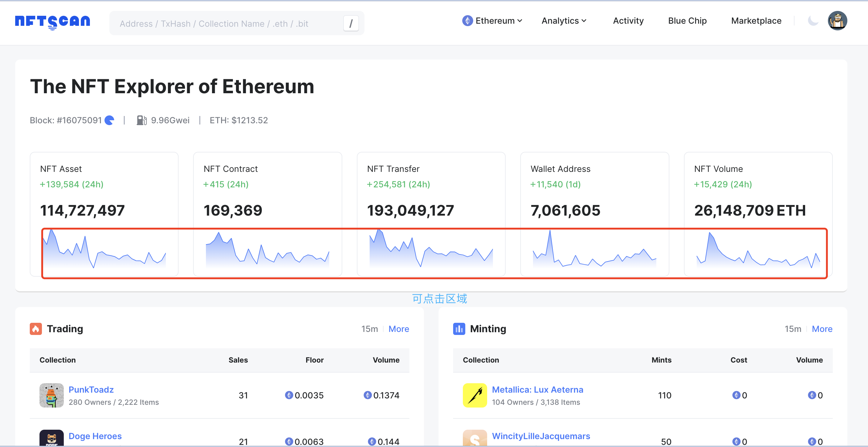Open the WincityLilleJacquemars collection
868x447 pixels.
[x=541, y=436]
